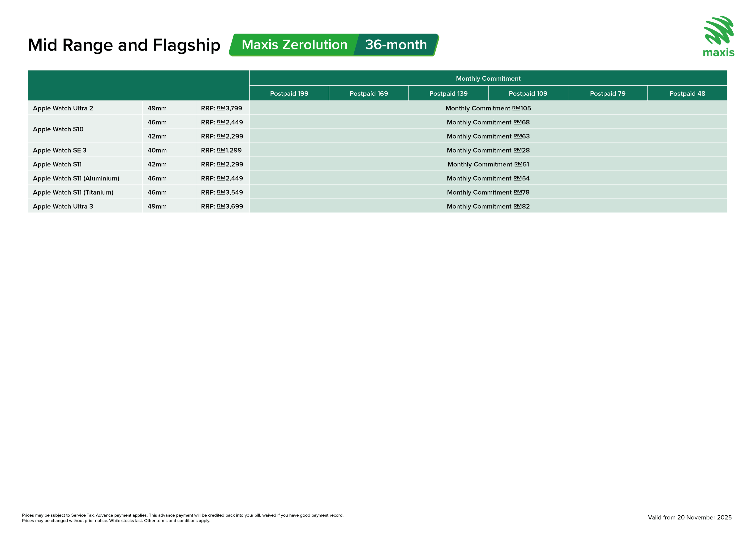This screenshot has width=756, height=535.
Task: Click the RRP RM3,549 price cell
Action: click(x=222, y=192)
